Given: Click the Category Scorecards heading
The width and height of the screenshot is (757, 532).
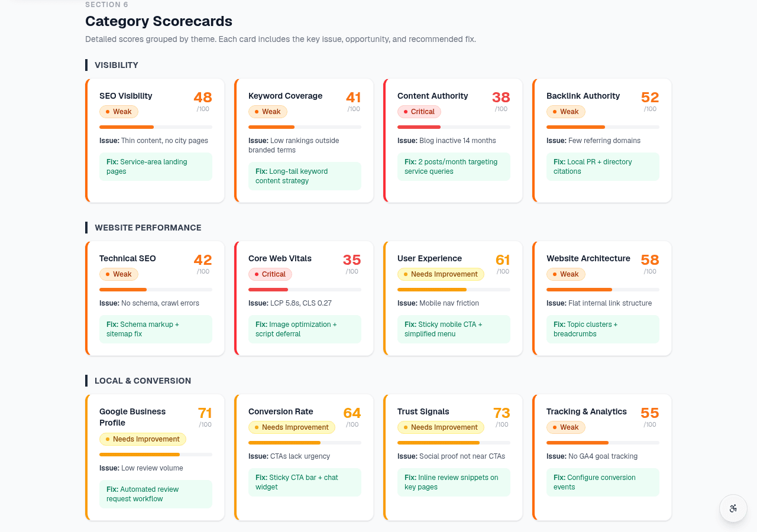Looking at the screenshot, I should pos(158,21).
